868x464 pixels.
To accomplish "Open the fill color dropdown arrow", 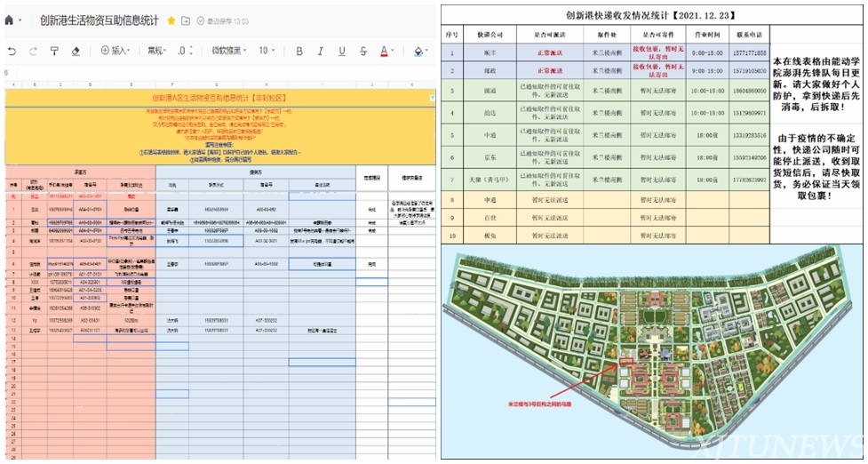I will click(426, 51).
